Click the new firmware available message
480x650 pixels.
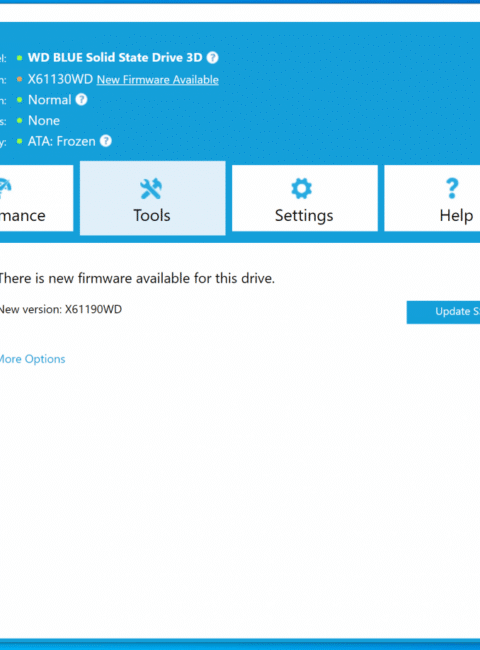pyautogui.click(x=137, y=278)
